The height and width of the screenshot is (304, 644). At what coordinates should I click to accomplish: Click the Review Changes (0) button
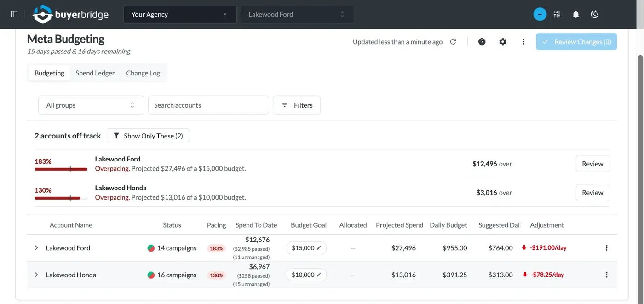coord(576,42)
